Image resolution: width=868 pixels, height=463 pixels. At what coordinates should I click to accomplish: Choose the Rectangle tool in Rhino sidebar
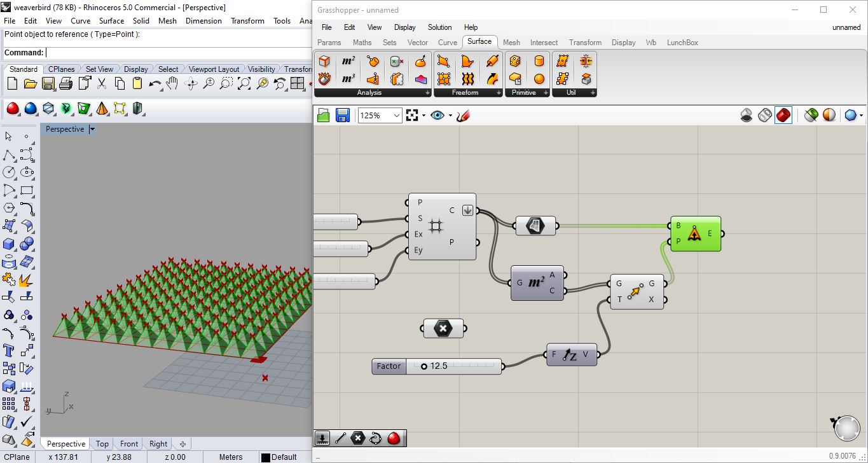[27, 190]
